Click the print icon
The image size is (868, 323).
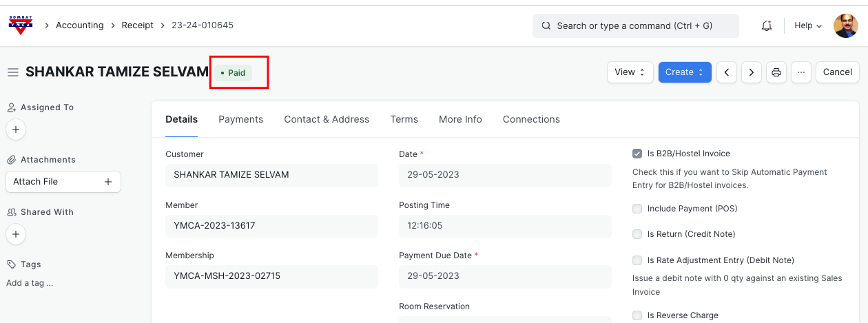(776, 72)
